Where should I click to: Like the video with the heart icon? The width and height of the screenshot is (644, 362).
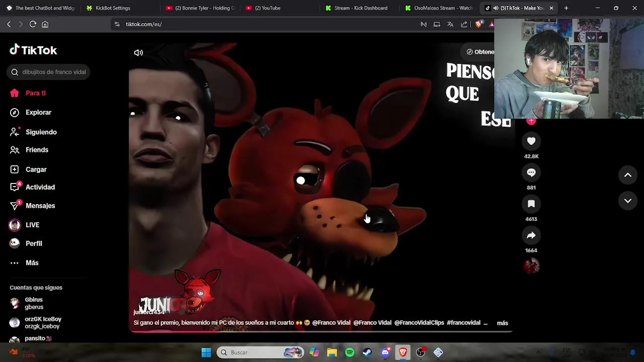click(531, 141)
